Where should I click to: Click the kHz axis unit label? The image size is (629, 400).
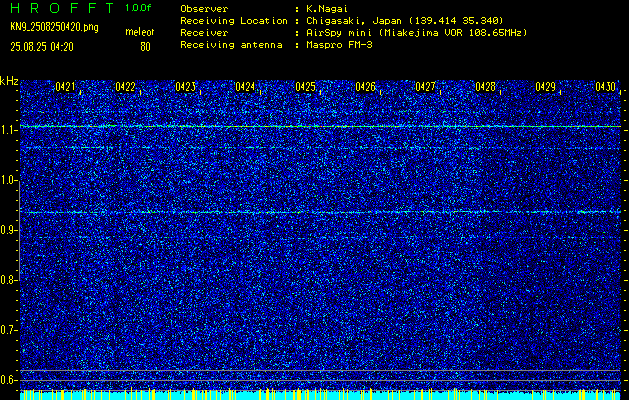click(x=9, y=82)
